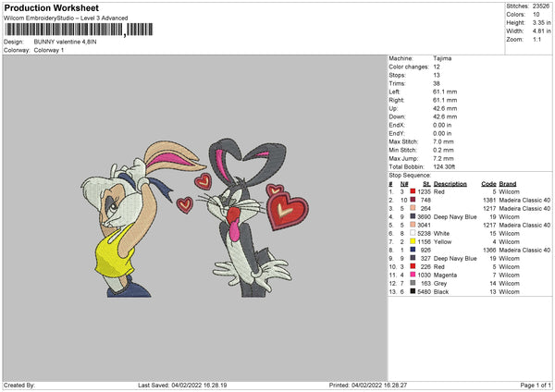Viewport: 555px width, 392px height.
Task: Click the Page 1 of 1 indicator
Action: pyautogui.click(x=536, y=385)
